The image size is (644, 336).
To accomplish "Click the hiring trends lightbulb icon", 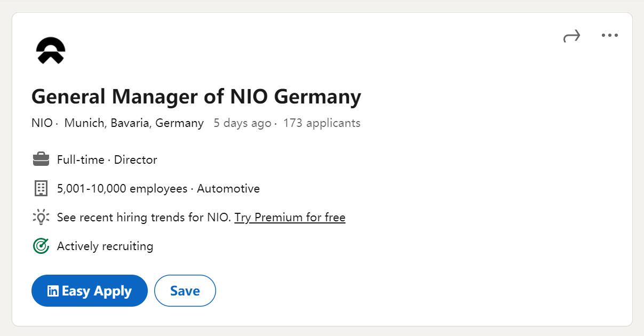I will tap(40, 217).
